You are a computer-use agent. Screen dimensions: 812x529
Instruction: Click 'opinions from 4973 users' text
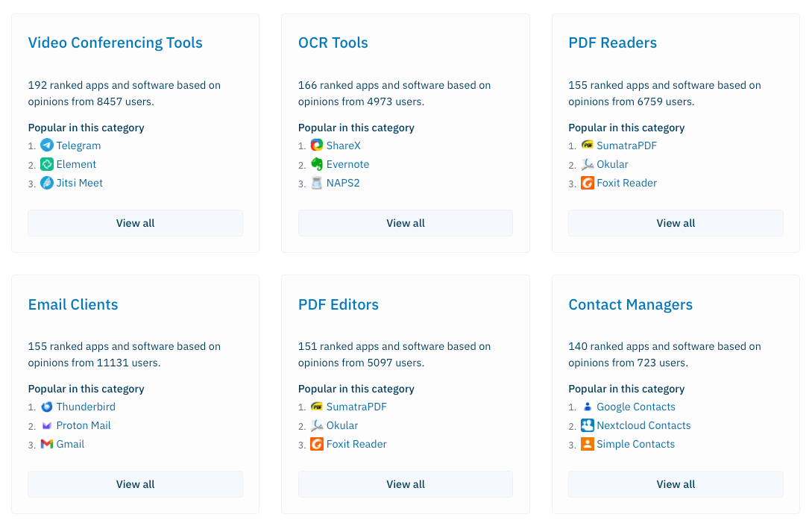361,101
